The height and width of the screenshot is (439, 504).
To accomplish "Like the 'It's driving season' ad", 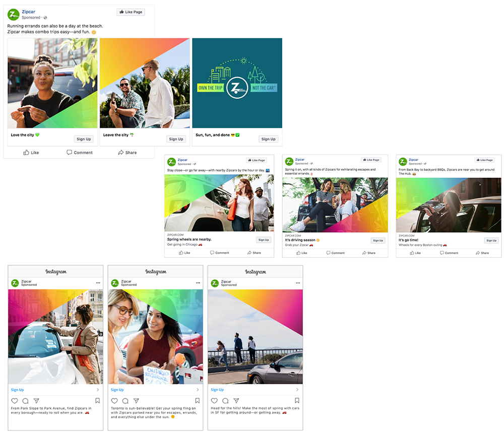I will click(x=302, y=253).
